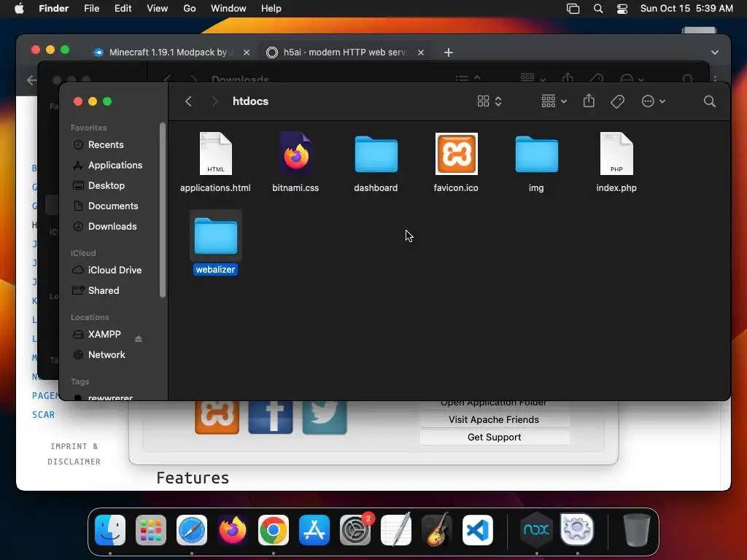Eject the XAMPP volume
The height and width of the screenshot is (560, 747).
tap(138, 338)
